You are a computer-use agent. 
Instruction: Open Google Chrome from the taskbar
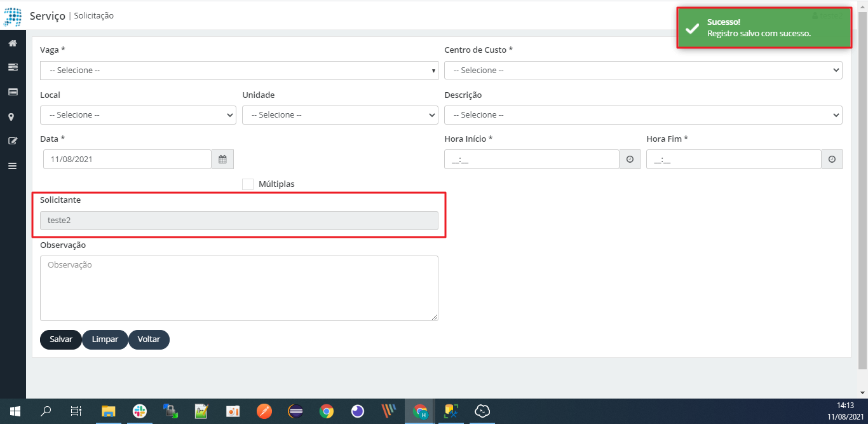pyautogui.click(x=326, y=411)
